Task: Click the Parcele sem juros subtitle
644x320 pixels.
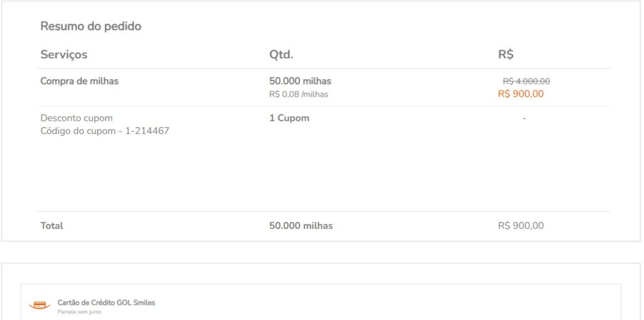Action: 79,312
